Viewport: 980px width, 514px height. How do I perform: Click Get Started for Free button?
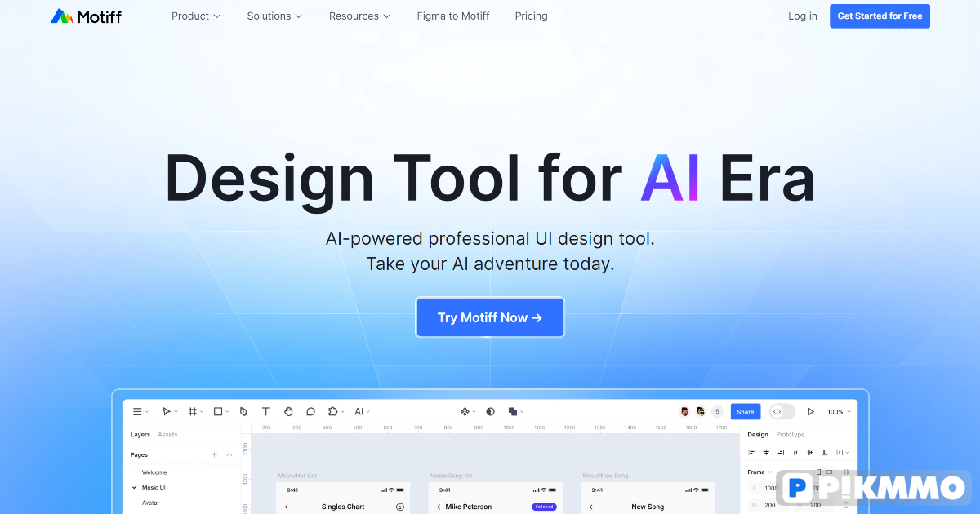pos(880,16)
